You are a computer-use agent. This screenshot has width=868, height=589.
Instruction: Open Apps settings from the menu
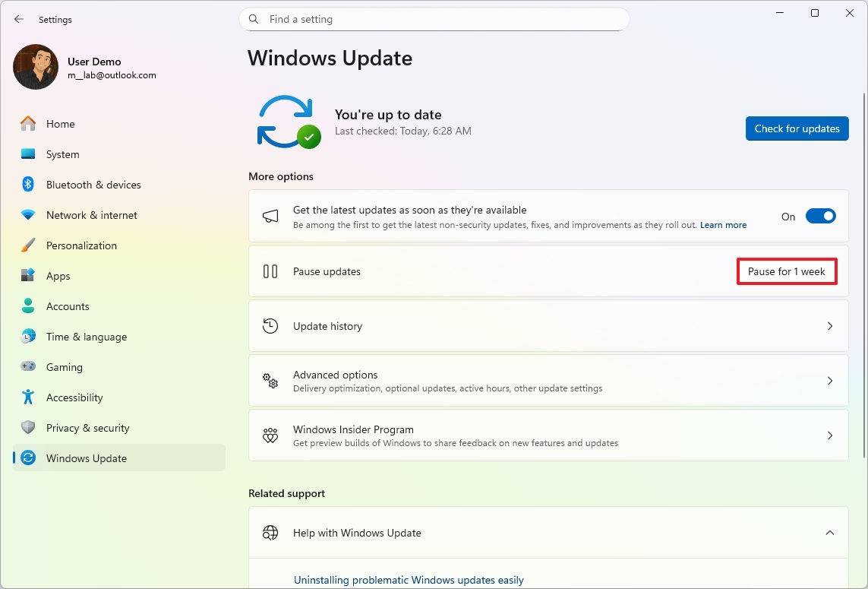point(57,275)
